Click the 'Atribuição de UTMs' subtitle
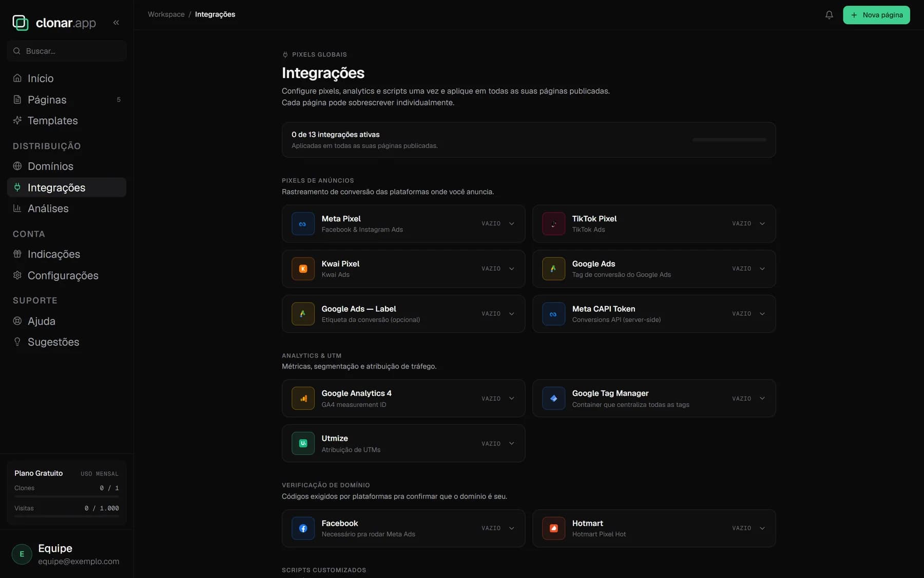This screenshot has height=578, width=924. 351,450
